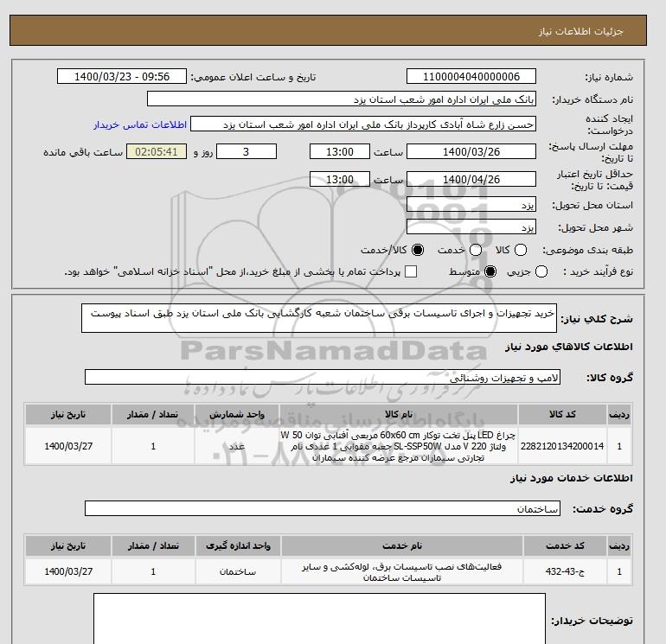This screenshot has height=644, width=666.
Task: Click the service name cell فعالیت‌های نصب تاسیسات برق
Action: coord(402,572)
